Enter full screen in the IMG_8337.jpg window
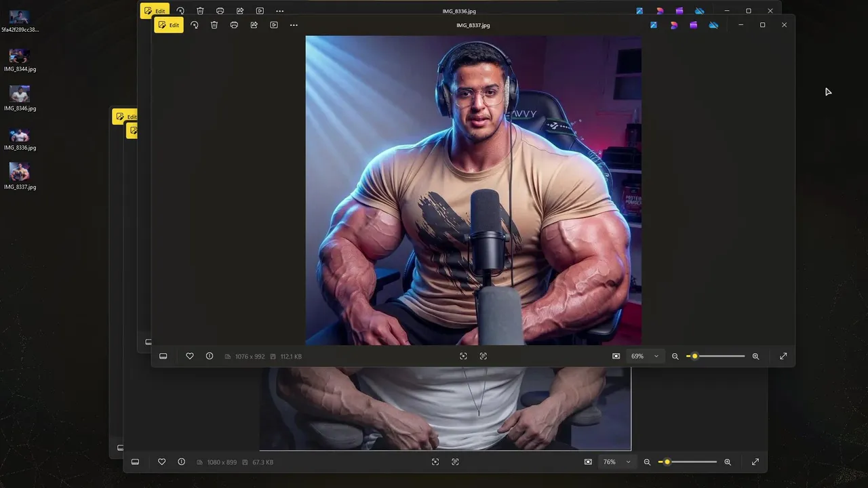The height and width of the screenshot is (488, 868). pyautogui.click(x=783, y=357)
